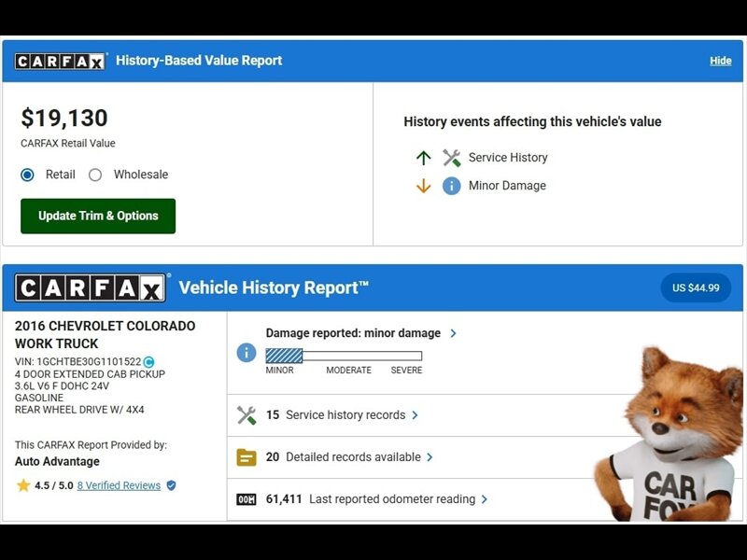The image size is (747, 560).
Task: Click the 3.6L V6 F DOHC 24V engine text
Action: coord(62,386)
